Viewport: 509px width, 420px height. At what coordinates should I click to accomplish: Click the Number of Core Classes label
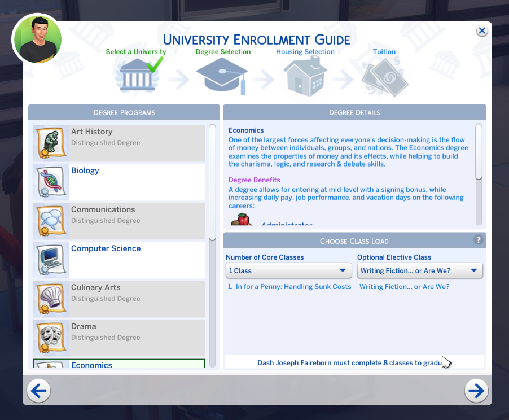pos(265,257)
